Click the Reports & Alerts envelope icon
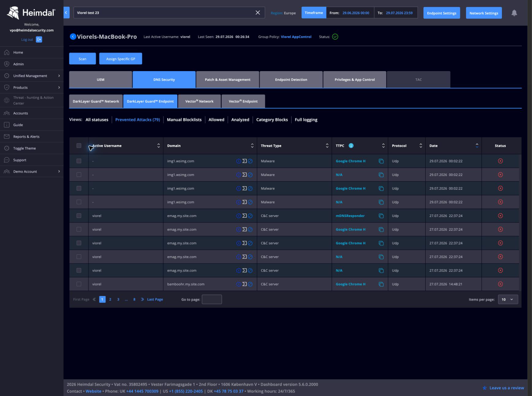532x396 pixels. click(7, 136)
